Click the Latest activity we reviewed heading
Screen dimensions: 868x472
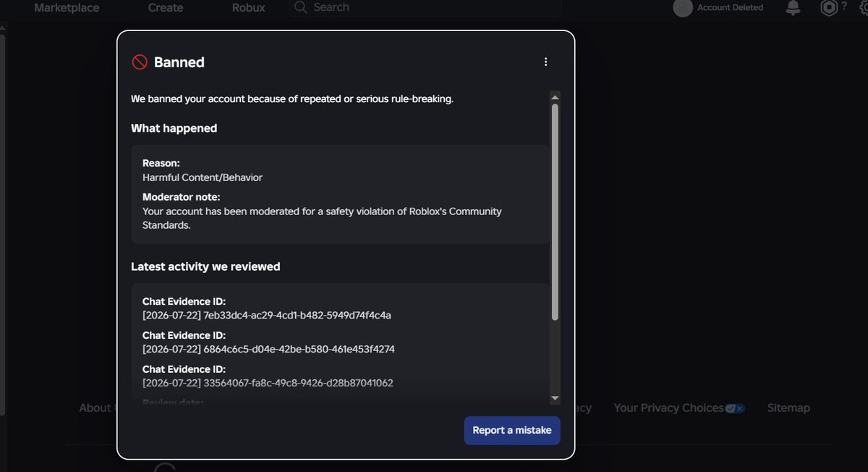point(205,266)
